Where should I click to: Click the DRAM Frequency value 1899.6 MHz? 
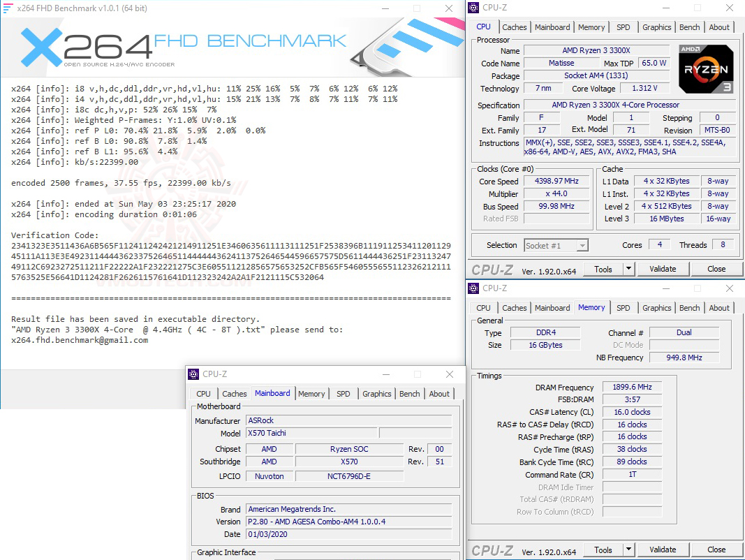tap(632, 387)
